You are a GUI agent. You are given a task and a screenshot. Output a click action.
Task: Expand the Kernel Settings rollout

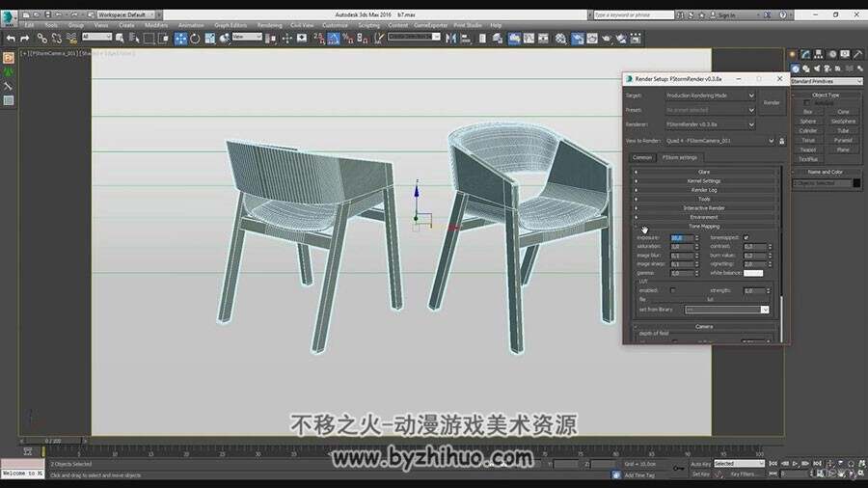pos(704,181)
